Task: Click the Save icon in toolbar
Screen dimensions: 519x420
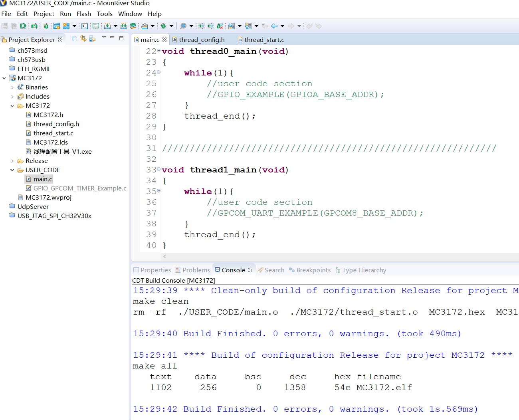Action: tap(5, 26)
